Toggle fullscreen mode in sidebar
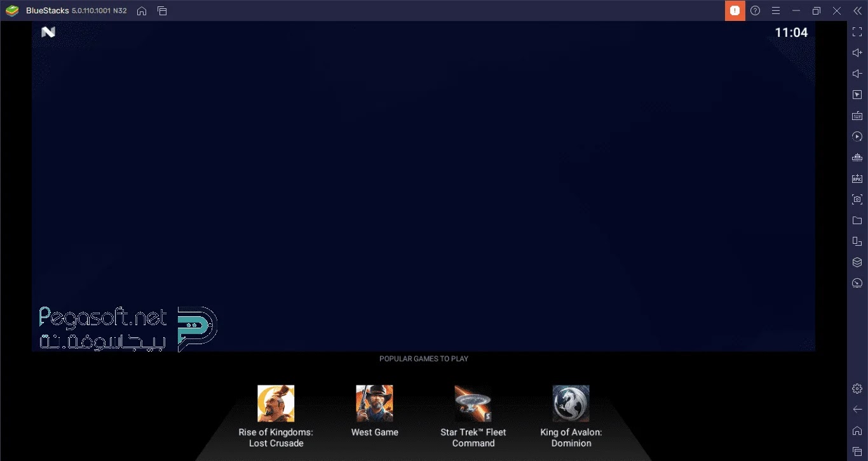 857,32
